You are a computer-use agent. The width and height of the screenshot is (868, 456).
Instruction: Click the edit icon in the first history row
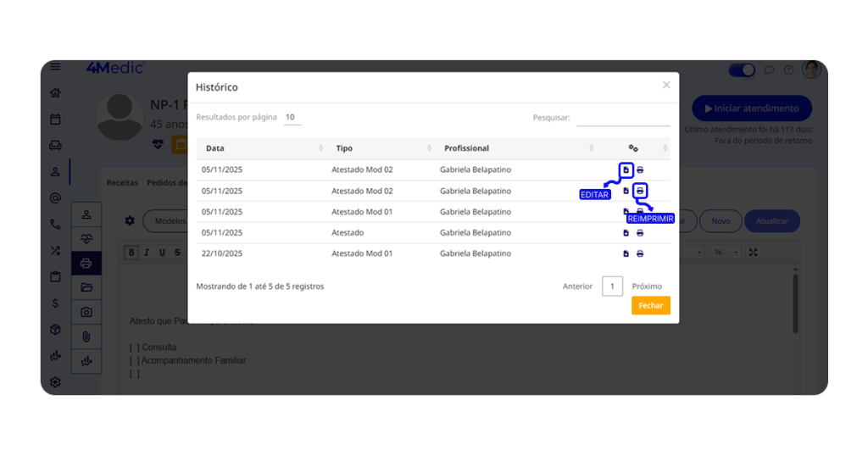coord(626,170)
